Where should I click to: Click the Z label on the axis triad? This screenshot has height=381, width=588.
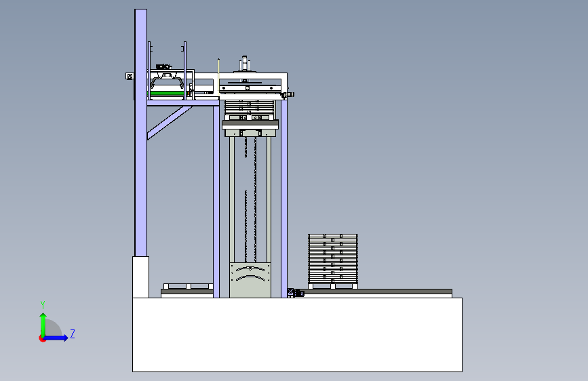click(73, 334)
